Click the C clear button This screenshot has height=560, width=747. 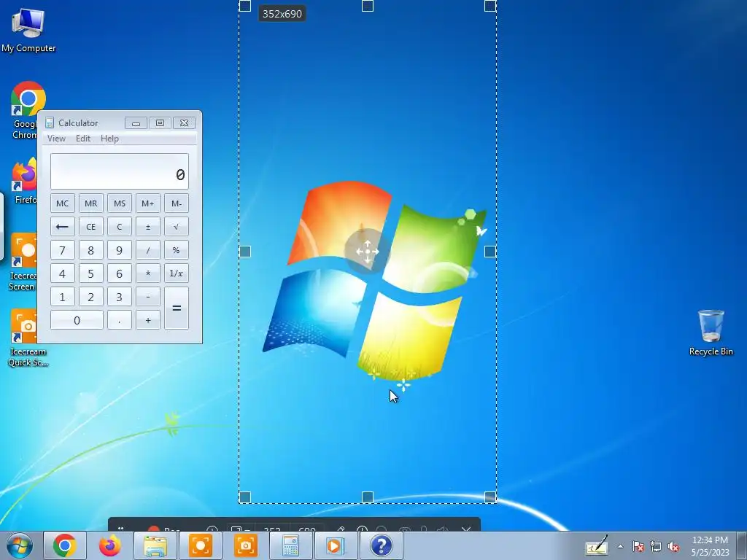(120, 227)
